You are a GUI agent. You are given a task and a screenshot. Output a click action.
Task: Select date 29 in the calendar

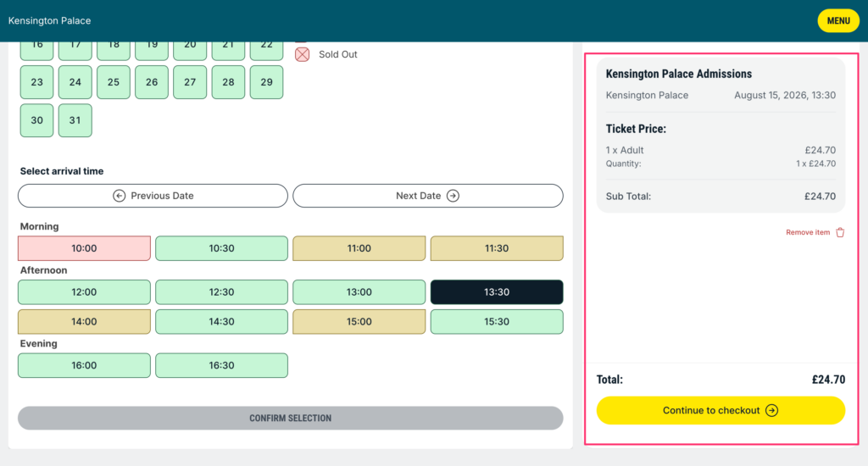pos(266,82)
